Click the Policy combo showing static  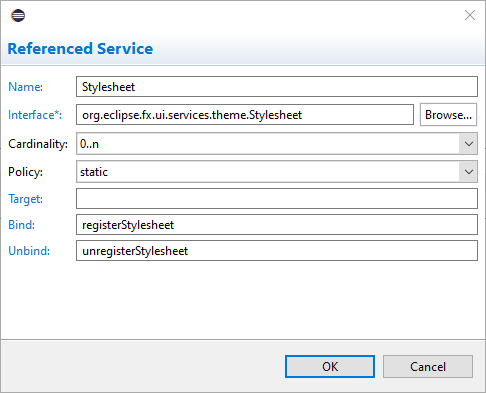pos(277,172)
